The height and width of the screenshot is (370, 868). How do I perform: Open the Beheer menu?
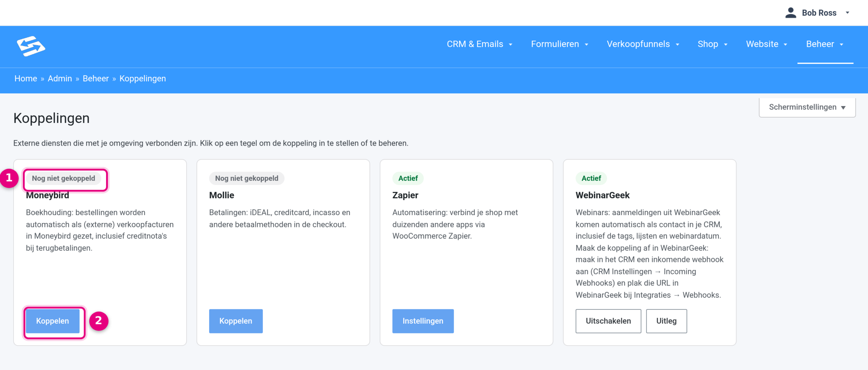click(x=825, y=44)
